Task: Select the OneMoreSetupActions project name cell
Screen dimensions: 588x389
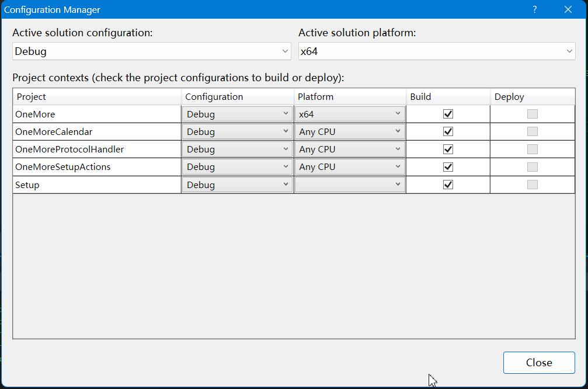Action: 97,167
